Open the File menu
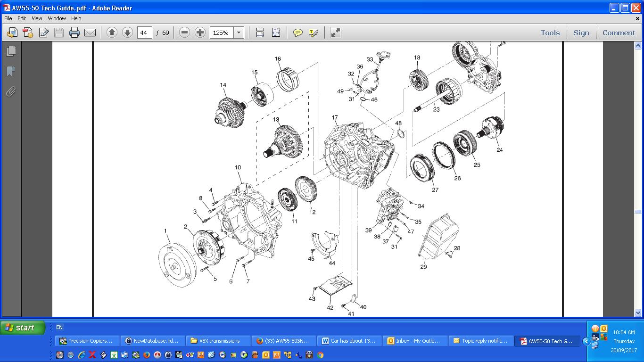 8,18
